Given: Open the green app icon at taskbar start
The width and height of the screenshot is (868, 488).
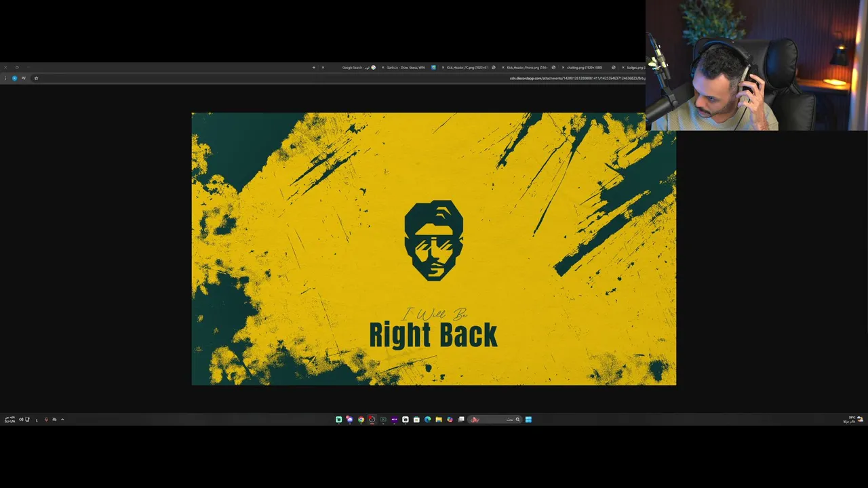Looking at the screenshot, I should (x=338, y=420).
